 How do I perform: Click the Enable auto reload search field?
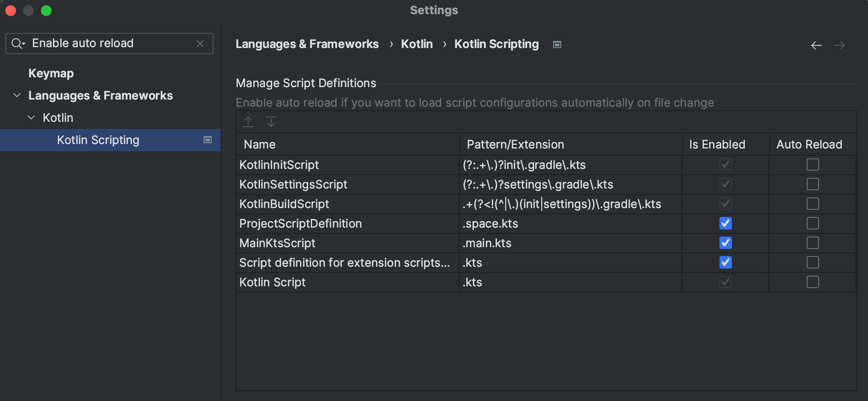pos(109,44)
